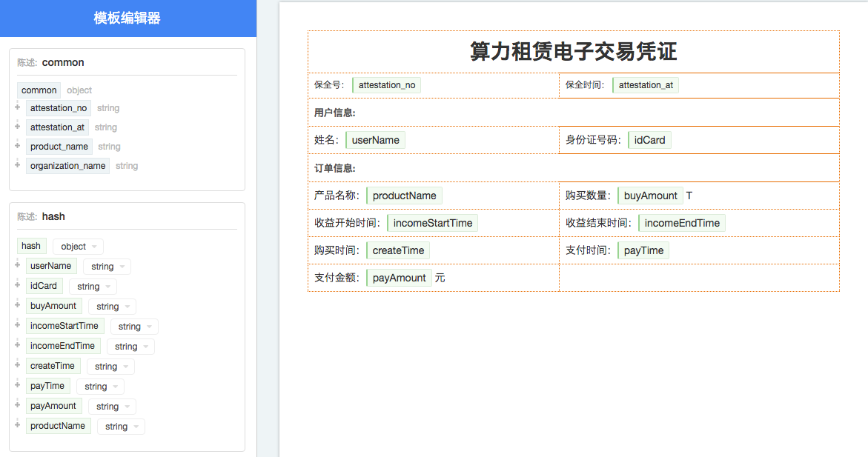Viewport: 868px width, 457px height.
Task: Click incomeStartTime placeholder in the document
Action: point(432,223)
